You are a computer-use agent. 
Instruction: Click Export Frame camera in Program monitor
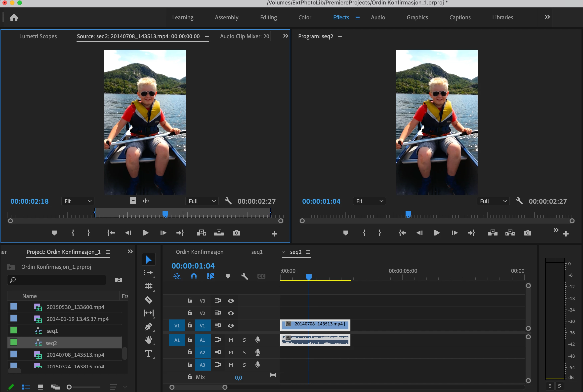click(x=528, y=233)
